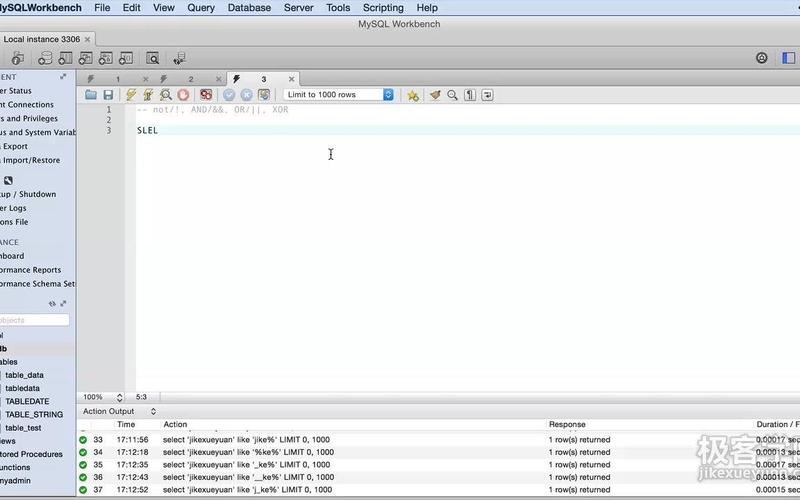This screenshot has width=800, height=500.
Task: Open Performance Reports in the sidebar
Action: [x=31, y=270]
